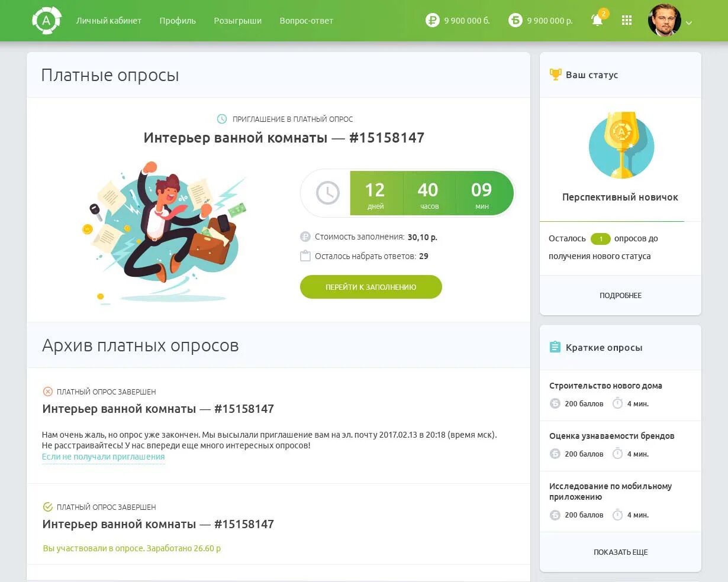
Task: Click the trophy icon beside Ваш статус
Action: point(555,75)
